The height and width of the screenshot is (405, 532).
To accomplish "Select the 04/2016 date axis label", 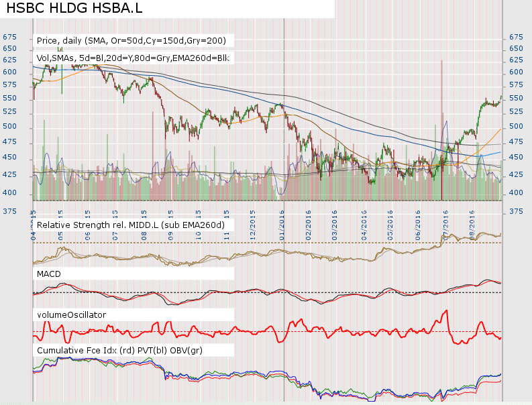I will [x=364, y=225].
